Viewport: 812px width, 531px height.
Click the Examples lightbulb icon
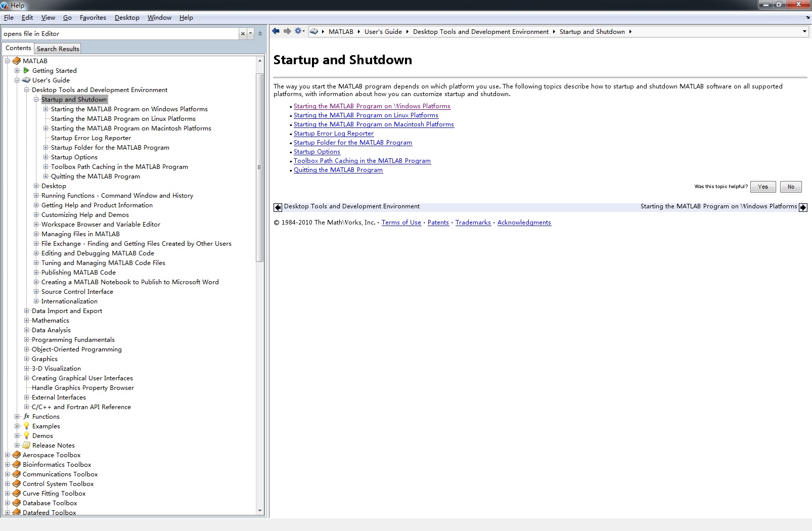(x=26, y=426)
